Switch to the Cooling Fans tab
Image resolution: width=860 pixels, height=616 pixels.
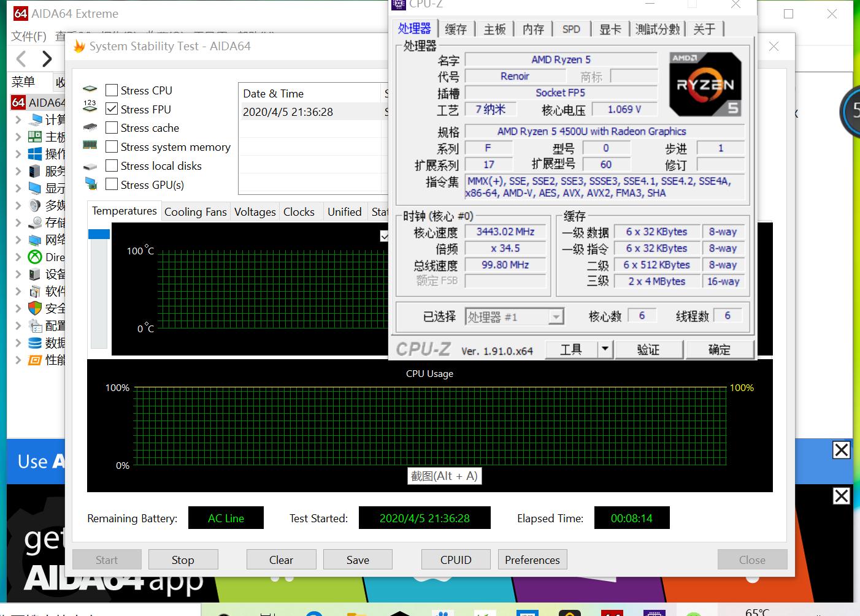pos(195,212)
